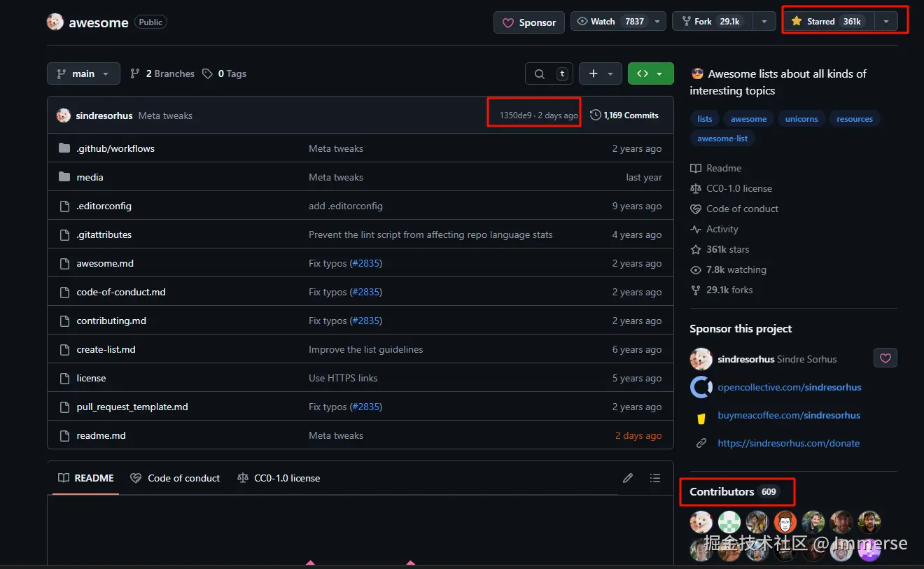Open the green Code dropdown button
Screen dimensions: 924x569
click(650, 73)
